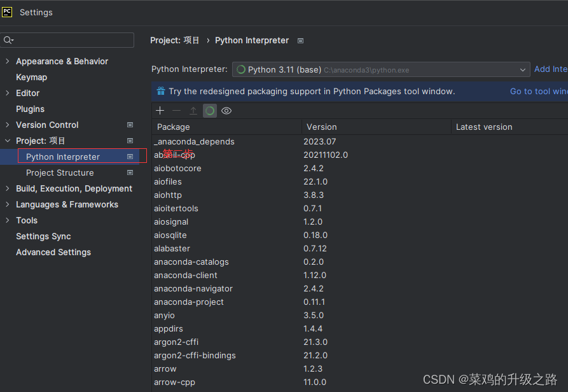Select the aiosqlite package row

click(x=360, y=235)
